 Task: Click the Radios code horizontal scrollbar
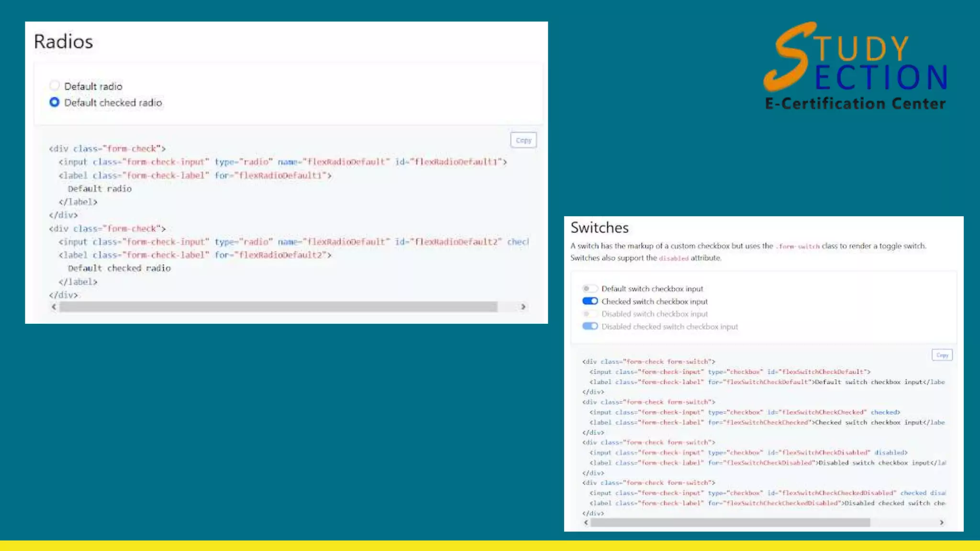point(278,307)
